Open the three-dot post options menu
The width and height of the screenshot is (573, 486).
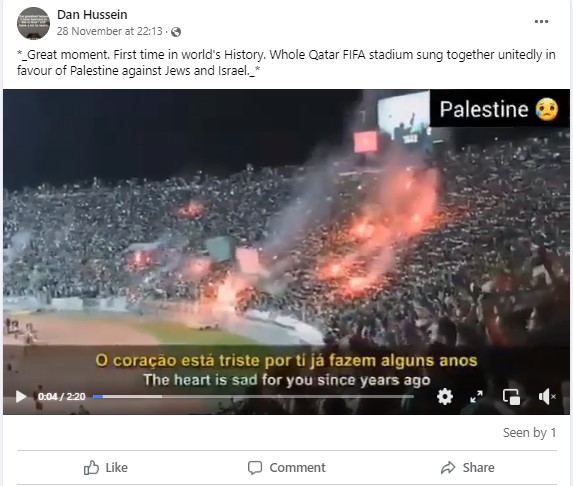coord(541,22)
